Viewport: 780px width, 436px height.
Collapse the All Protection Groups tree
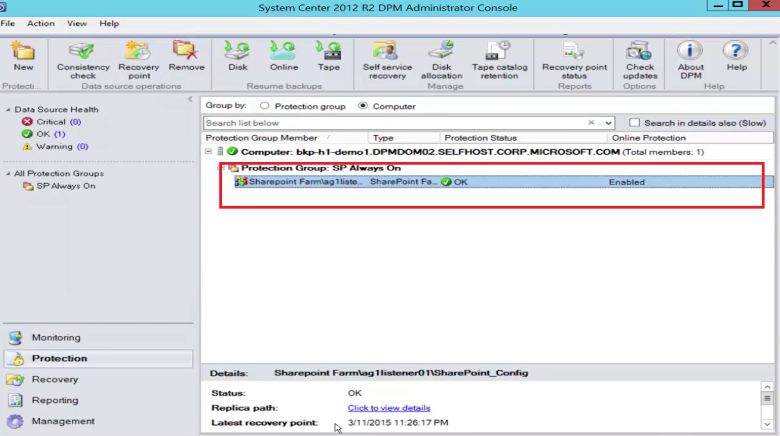coord(8,173)
